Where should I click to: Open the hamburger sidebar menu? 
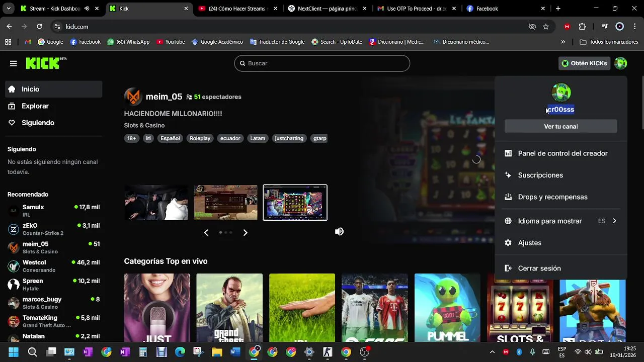pos(14,63)
